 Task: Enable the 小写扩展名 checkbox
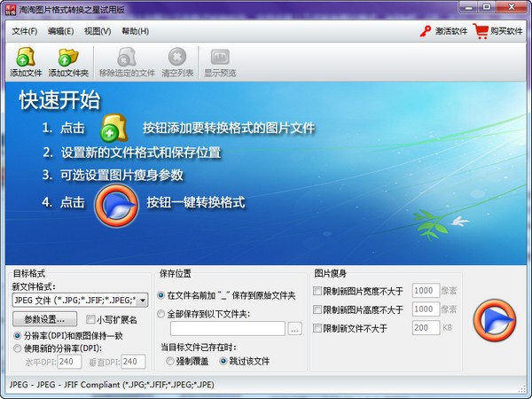coord(90,320)
